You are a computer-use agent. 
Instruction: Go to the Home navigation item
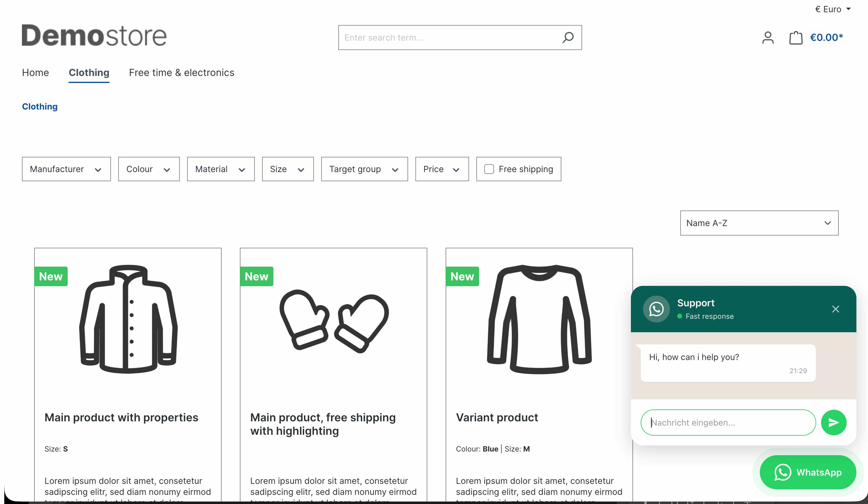pos(35,72)
